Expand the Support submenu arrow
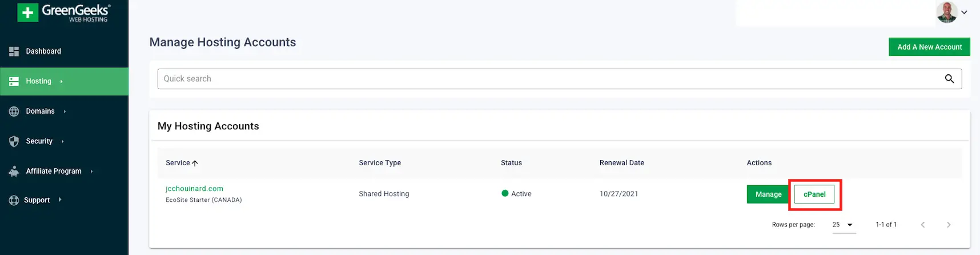 [x=60, y=200]
